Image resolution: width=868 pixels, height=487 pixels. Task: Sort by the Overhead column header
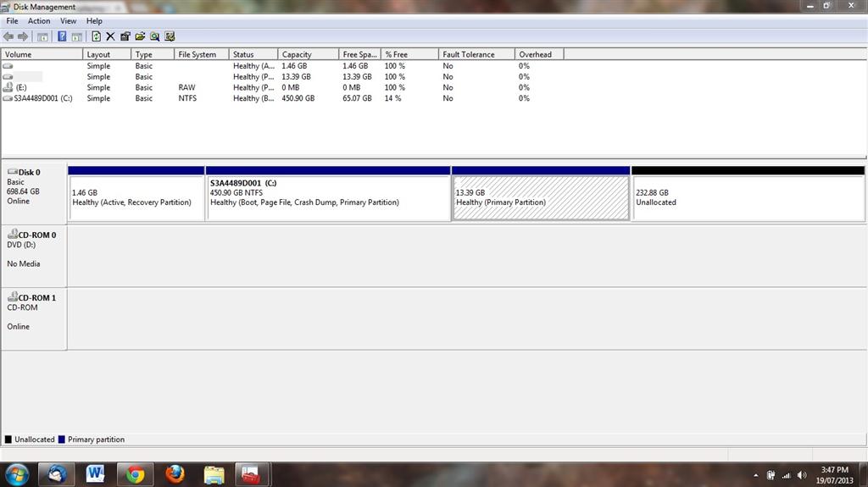(539, 54)
